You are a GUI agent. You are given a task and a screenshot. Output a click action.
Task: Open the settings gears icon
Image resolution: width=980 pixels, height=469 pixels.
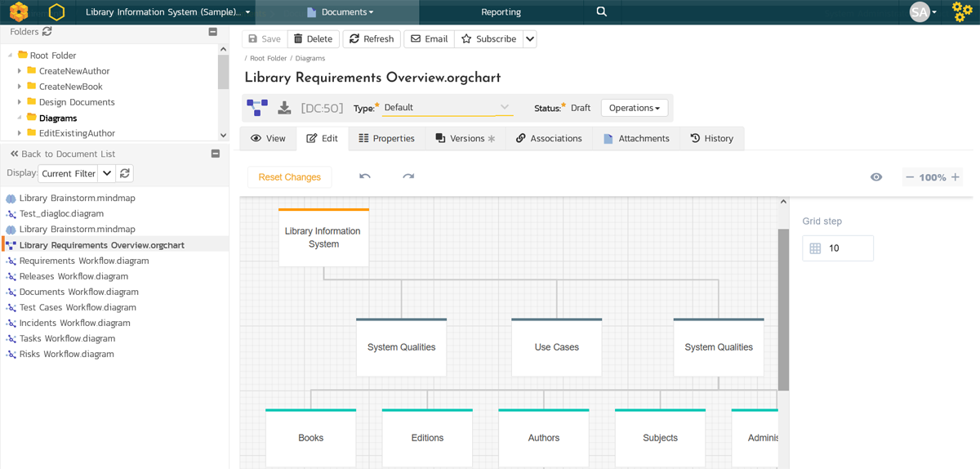click(962, 12)
